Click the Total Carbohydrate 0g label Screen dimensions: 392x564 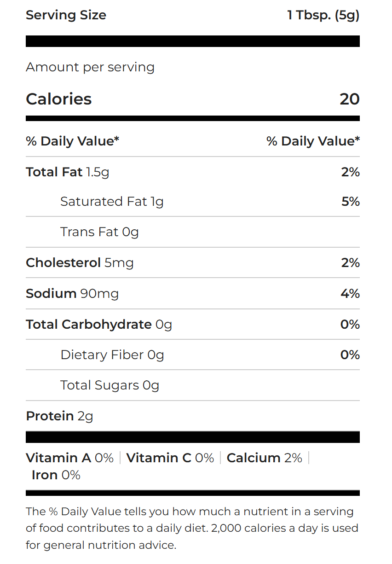coord(99,325)
